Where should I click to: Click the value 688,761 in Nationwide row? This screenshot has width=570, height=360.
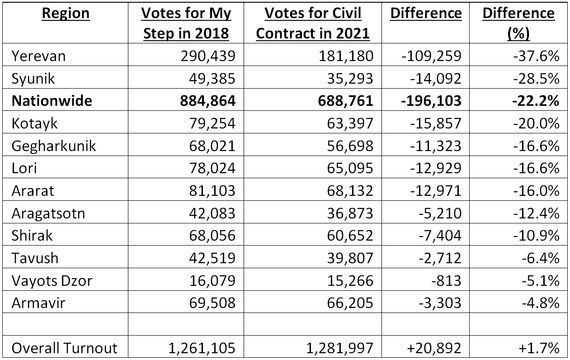[346, 101]
